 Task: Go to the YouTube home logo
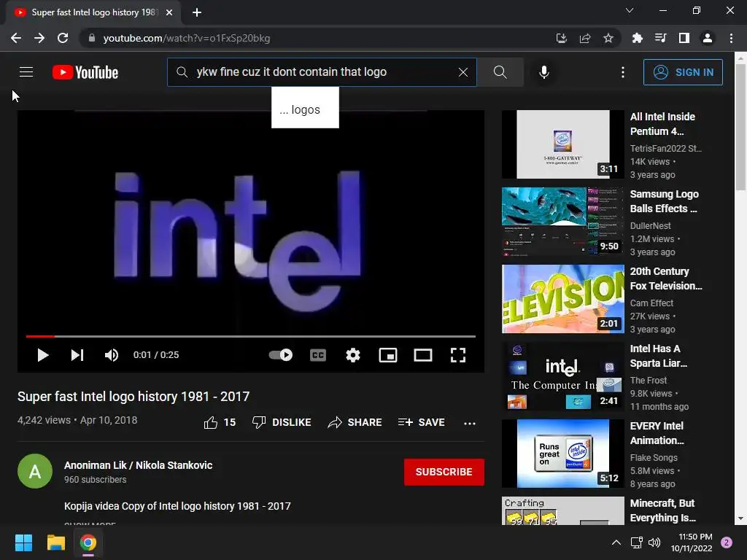(85, 72)
